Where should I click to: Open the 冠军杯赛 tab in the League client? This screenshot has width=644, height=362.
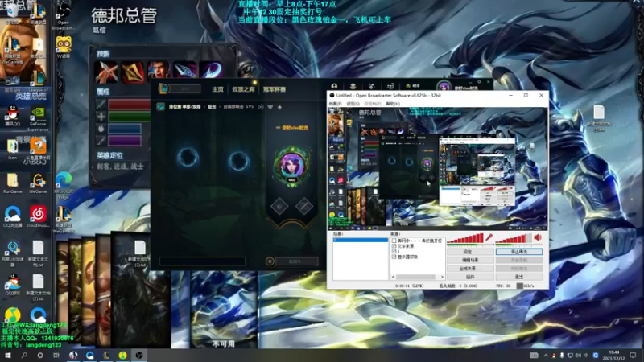275,89
